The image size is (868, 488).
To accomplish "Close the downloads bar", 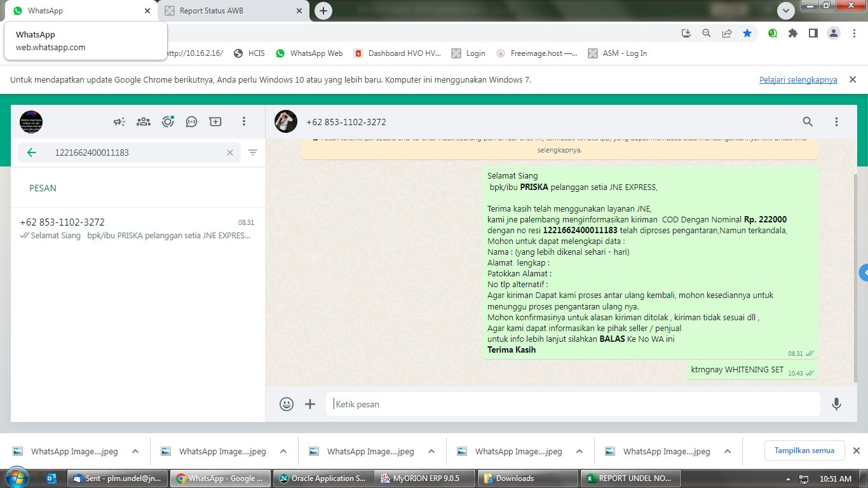I will [x=856, y=451].
